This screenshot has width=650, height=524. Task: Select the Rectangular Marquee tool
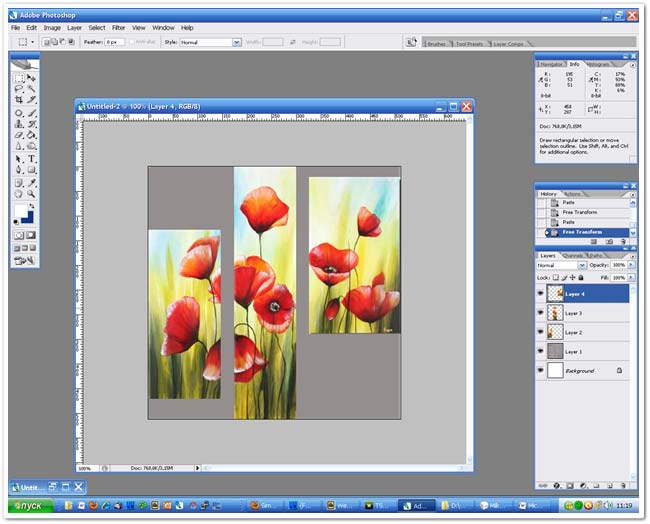(19, 78)
